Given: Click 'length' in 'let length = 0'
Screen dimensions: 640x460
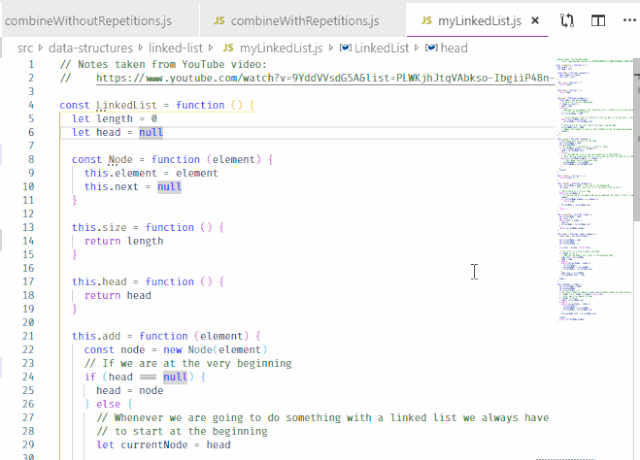Looking at the screenshot, I should point(115,119).
